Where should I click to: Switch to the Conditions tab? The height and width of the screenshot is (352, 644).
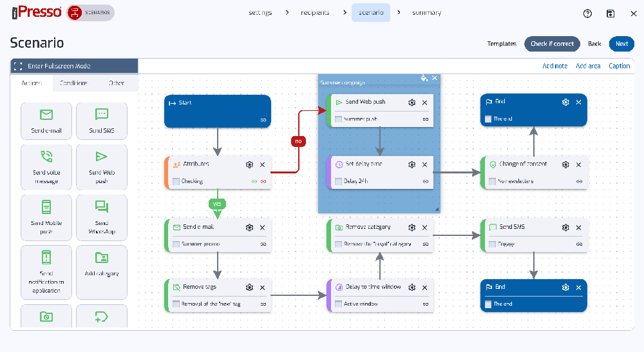coord(74,83)
